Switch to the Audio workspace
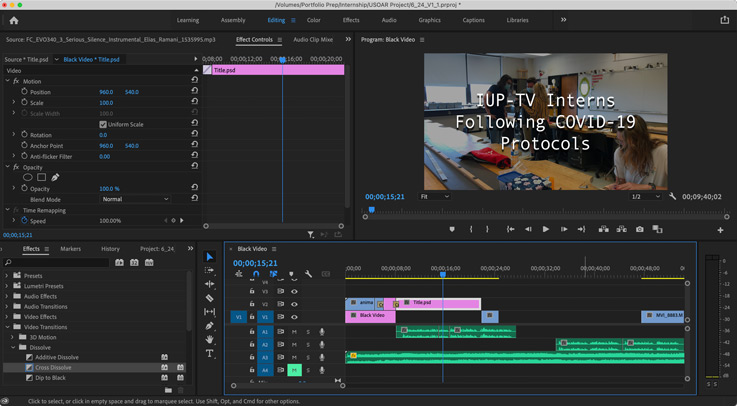The height and width of the screenshot is (406, 737). [x=389, y=20]
